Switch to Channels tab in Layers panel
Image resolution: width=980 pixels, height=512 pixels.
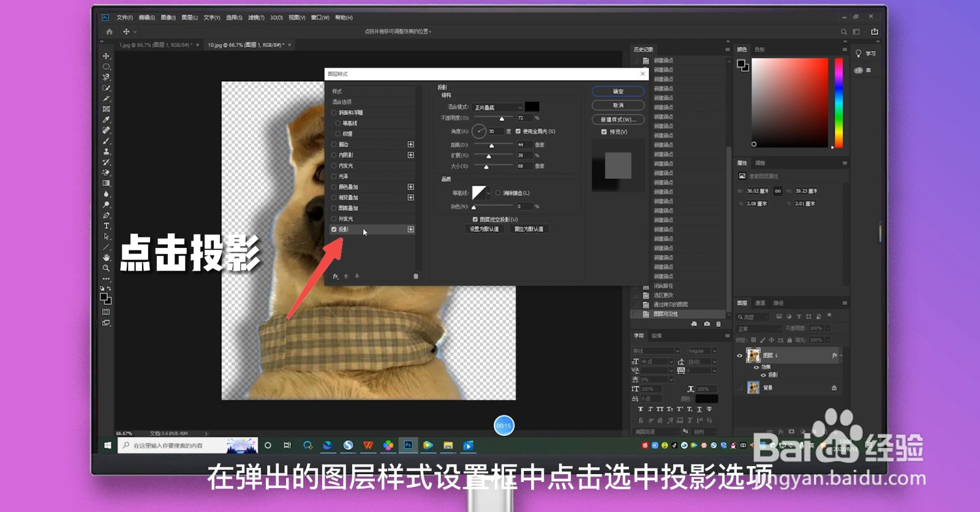click(760, 303)
